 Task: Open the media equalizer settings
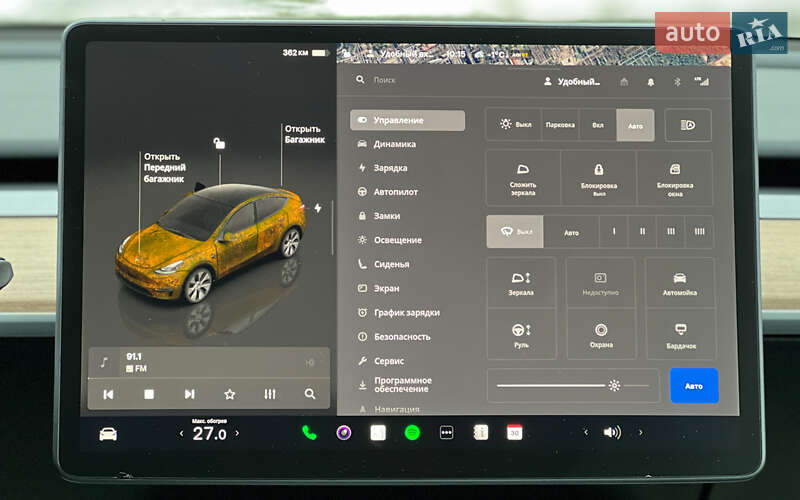point(270,394)
